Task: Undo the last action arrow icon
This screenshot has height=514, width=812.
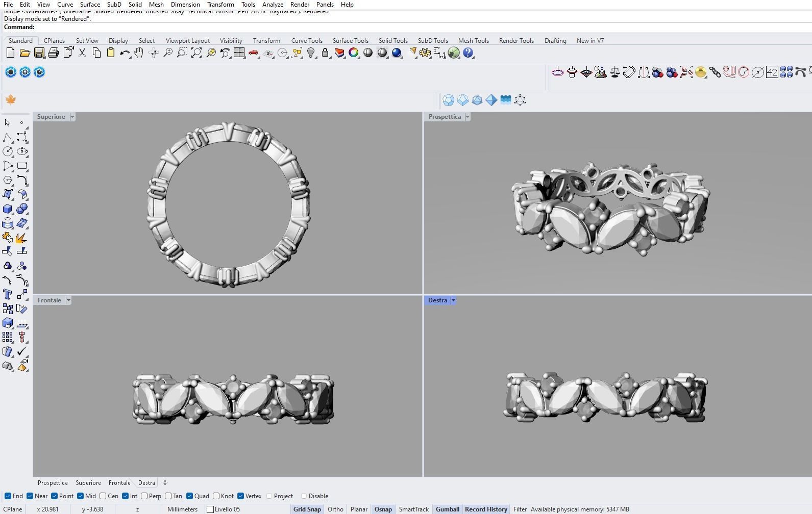Action: (x=125, y=53)
